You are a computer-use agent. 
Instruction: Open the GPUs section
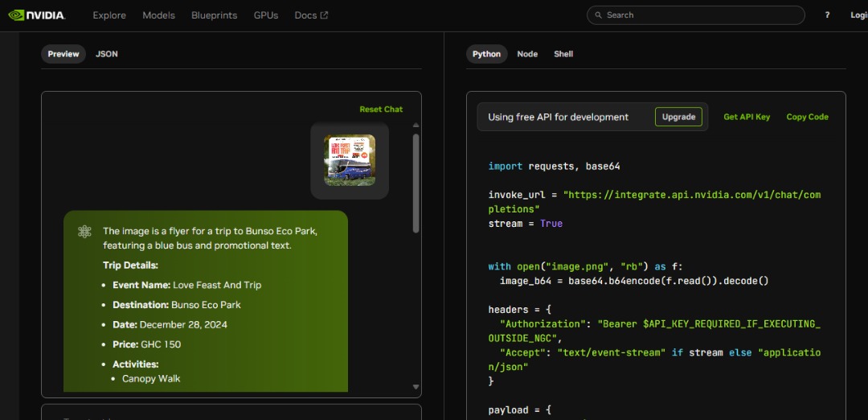[x=266, y=15]
